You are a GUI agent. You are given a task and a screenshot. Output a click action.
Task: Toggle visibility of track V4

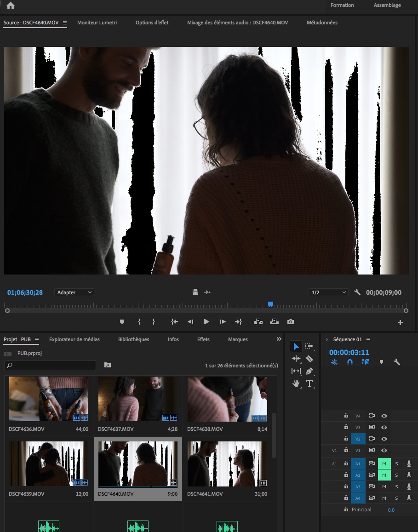(384, 416)
